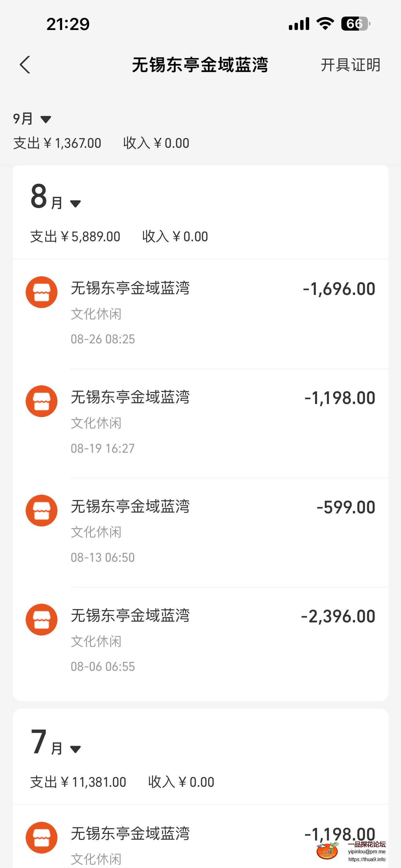
Task: Tap the battery indicator in status bar
Action: click(x=355, y=24)
